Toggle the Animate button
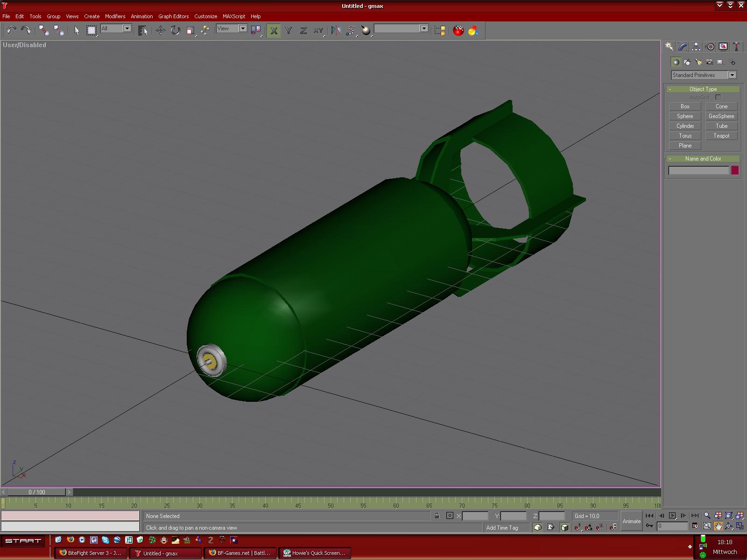The image size is (747, 560). coord(631,521)
